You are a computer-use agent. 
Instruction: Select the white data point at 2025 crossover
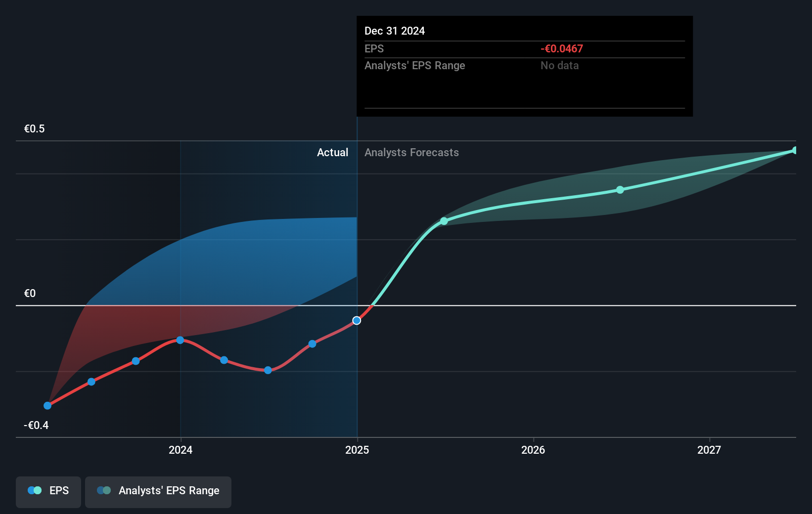coord(357,320)
